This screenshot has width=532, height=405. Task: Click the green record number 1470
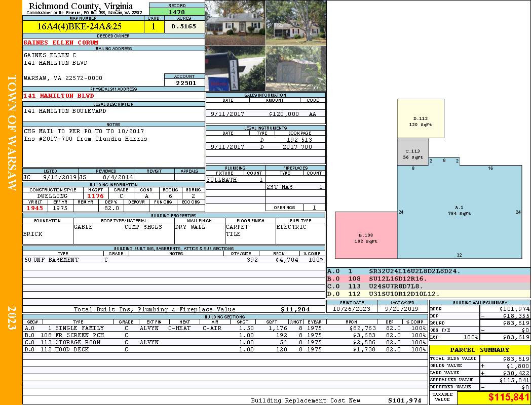pos(176,12)
